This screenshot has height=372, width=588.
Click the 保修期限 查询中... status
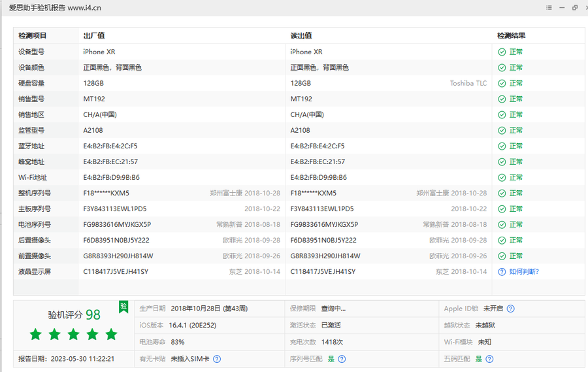(x=333, y=309)
